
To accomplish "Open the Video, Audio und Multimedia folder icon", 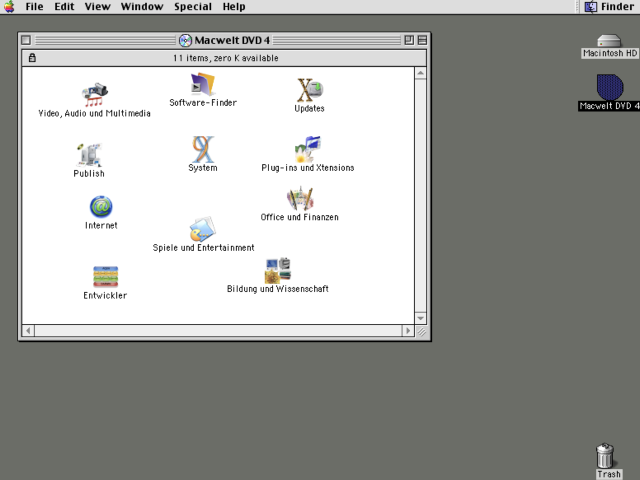I will (x=95, y=95).
